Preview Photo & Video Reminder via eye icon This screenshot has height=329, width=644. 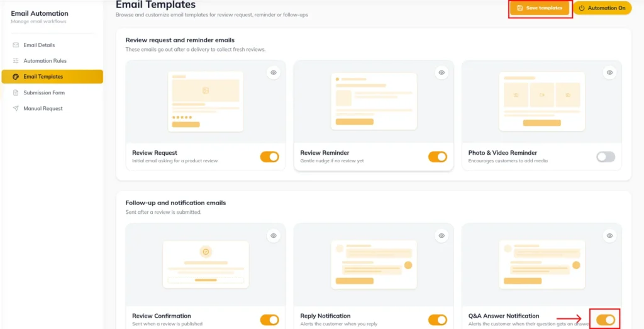click(x=609, y=72)
